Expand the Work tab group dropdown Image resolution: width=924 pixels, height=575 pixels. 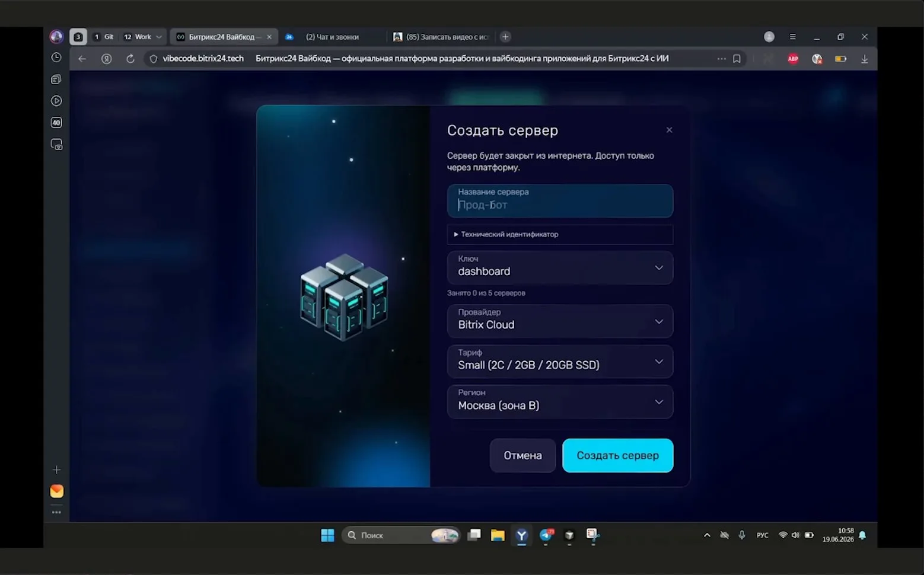tap(159, 37)
